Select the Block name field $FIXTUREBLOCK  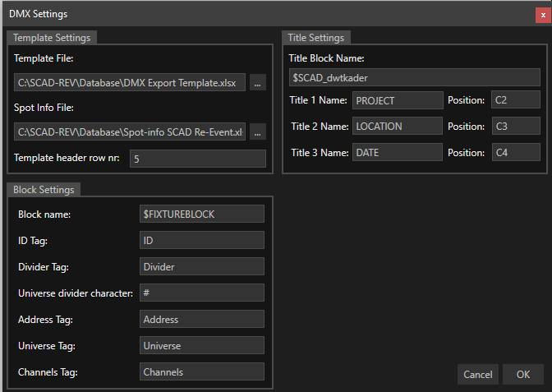202,214
